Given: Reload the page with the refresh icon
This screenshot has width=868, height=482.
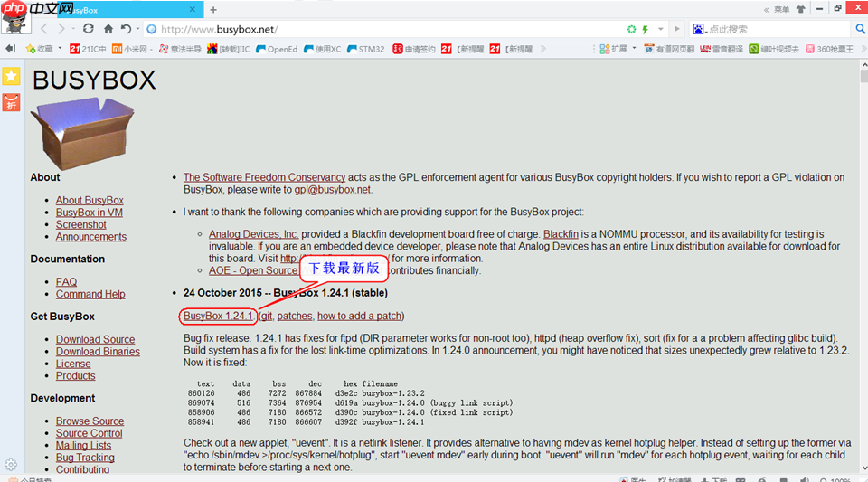Looking at the screenshot, I should click(88, 29).
